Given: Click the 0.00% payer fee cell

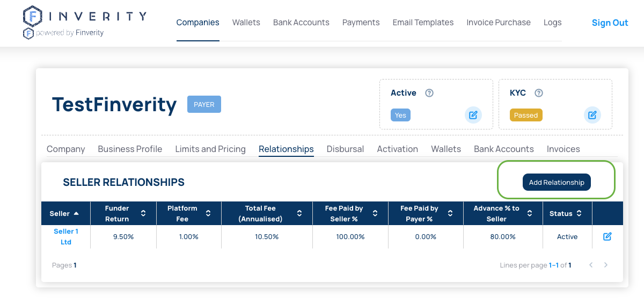Looking at the screenshot, I should click(x=426, y=236).
